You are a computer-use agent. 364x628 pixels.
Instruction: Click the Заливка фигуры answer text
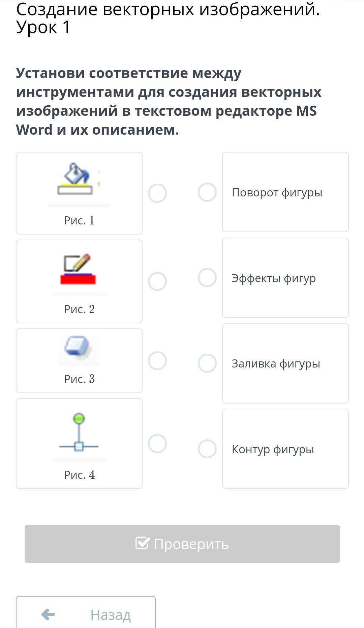[276, 364]
